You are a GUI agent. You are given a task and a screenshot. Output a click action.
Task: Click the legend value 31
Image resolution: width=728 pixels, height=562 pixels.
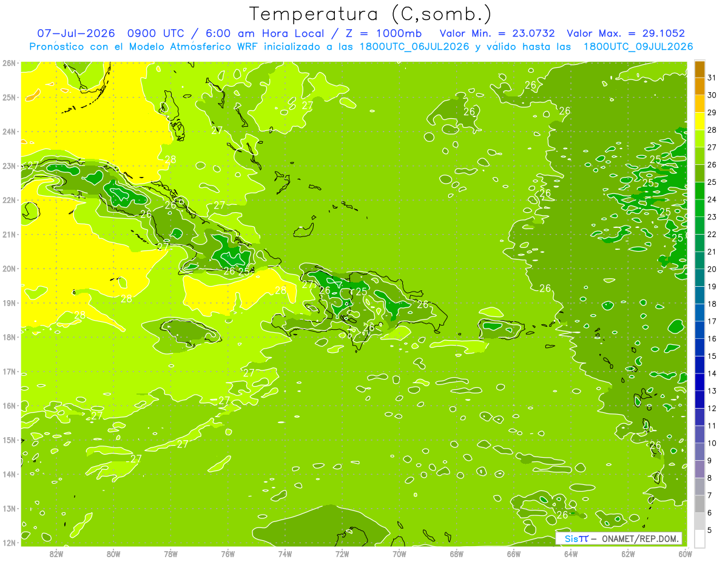[712, 78]
